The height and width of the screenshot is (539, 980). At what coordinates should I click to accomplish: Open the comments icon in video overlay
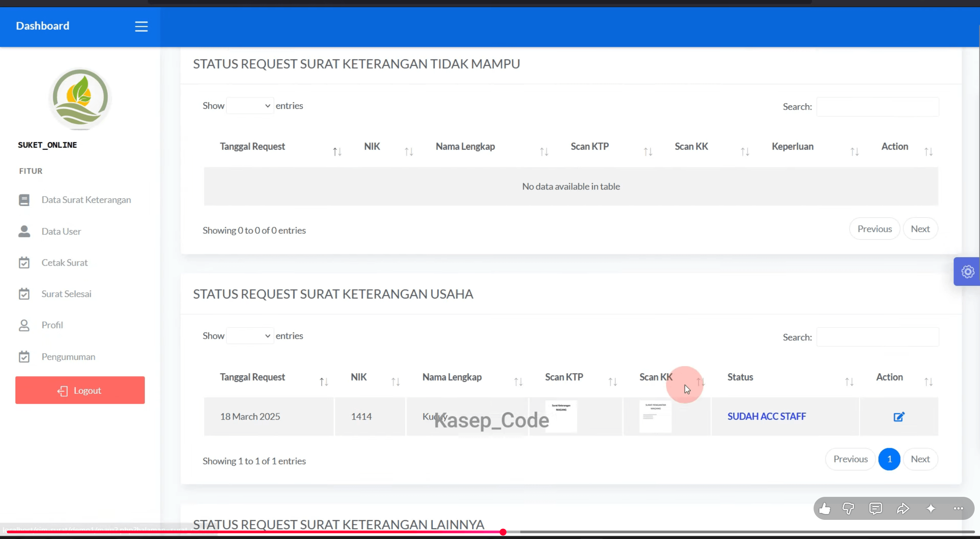pos(876,509)
